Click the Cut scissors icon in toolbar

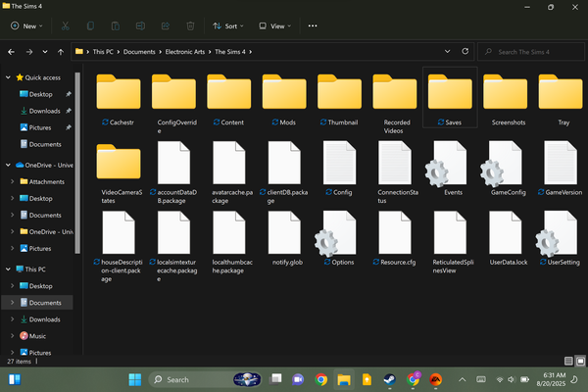point(66,25)
